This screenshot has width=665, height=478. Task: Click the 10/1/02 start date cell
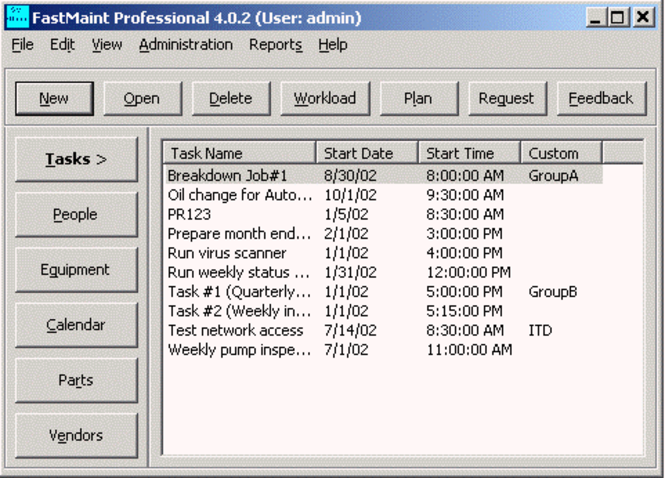[350, 195]
